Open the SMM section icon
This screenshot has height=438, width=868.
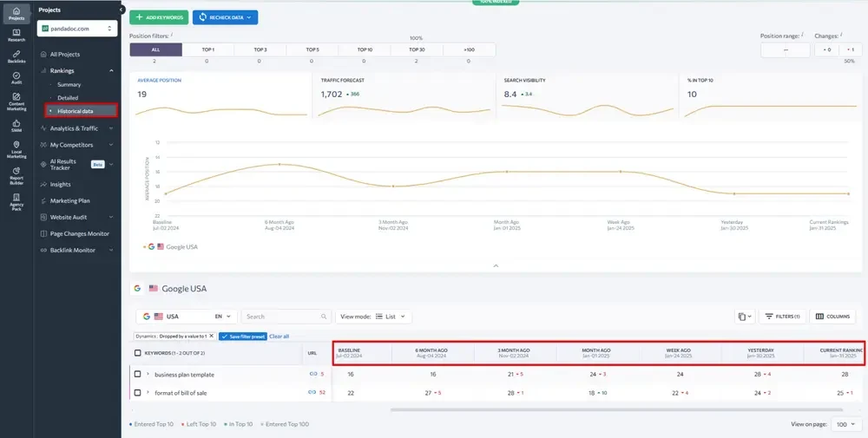click(x=16, y=126)
